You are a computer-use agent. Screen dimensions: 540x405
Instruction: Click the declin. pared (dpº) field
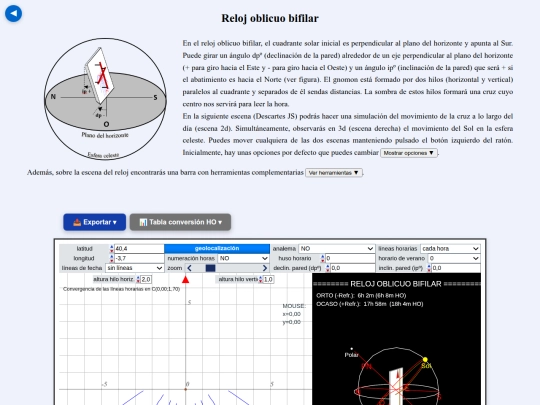click(353, 268)
